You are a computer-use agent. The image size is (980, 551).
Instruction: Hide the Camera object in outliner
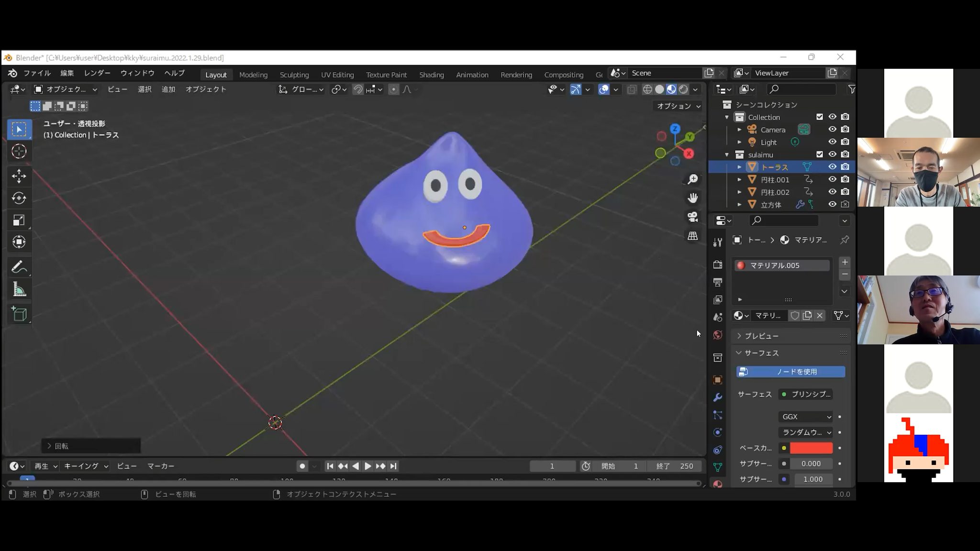pyautogui.click(x=832, y=129)
